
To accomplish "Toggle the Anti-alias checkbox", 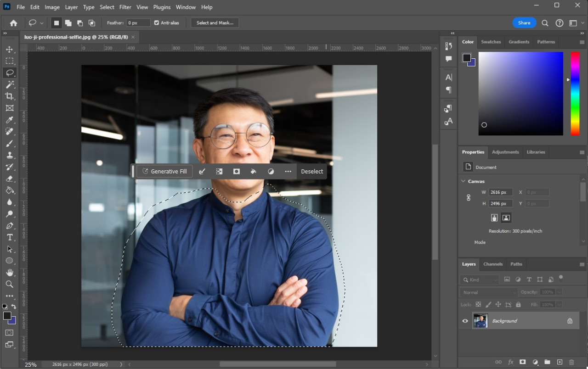I will 157,23.
